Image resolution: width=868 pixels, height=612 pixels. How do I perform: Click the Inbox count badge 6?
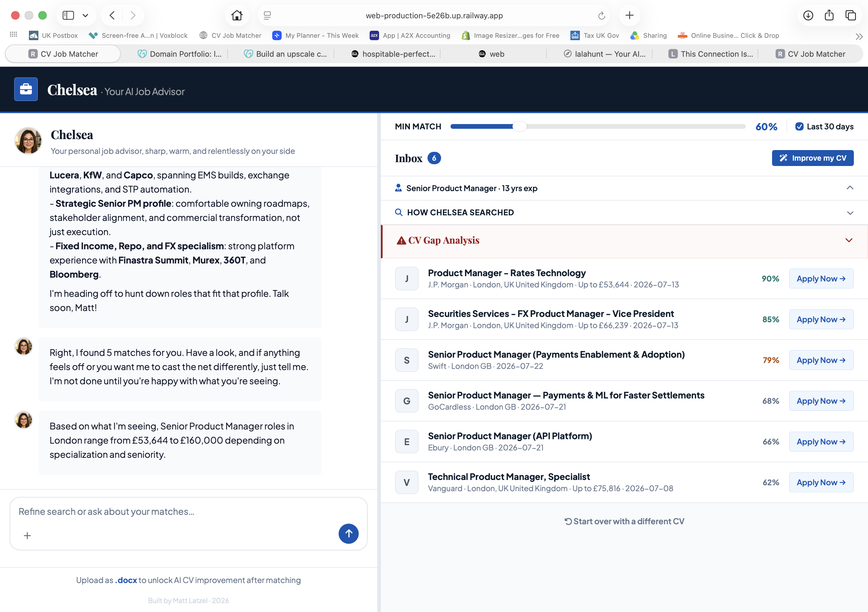[434, 158]
